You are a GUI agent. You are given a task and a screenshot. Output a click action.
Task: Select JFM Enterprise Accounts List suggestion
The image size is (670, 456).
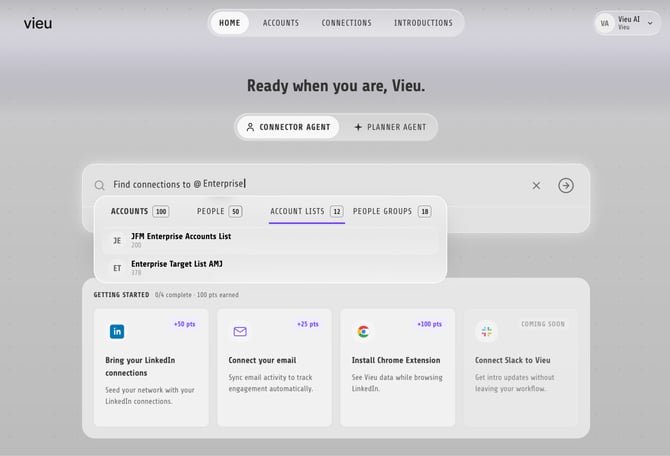(270, 241)
